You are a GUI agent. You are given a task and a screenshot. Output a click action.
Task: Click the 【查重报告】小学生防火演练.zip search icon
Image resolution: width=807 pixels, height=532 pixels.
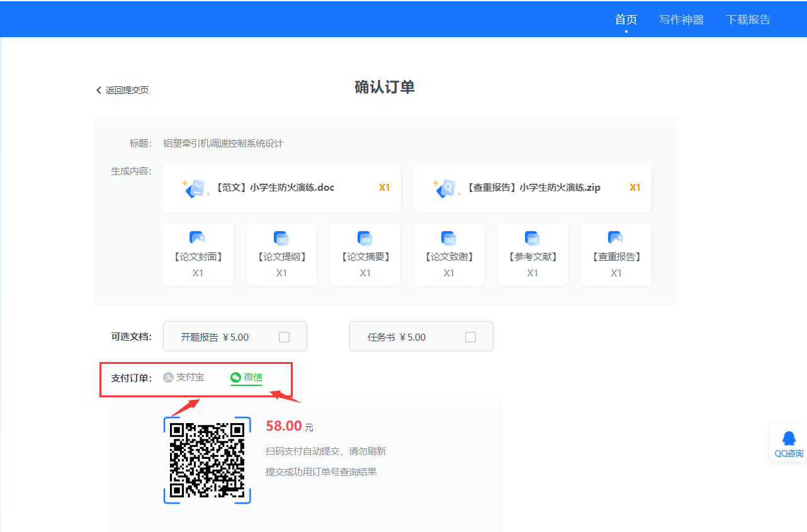pos(446,188)
